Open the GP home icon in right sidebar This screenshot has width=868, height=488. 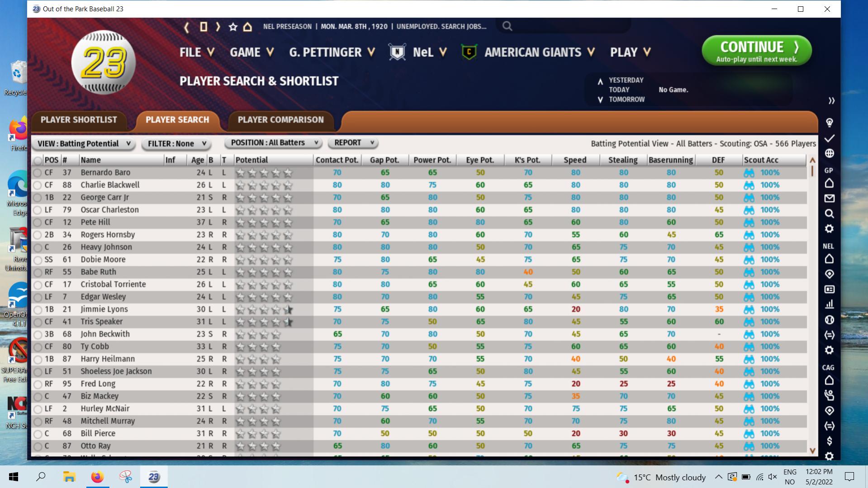point(829,183)
